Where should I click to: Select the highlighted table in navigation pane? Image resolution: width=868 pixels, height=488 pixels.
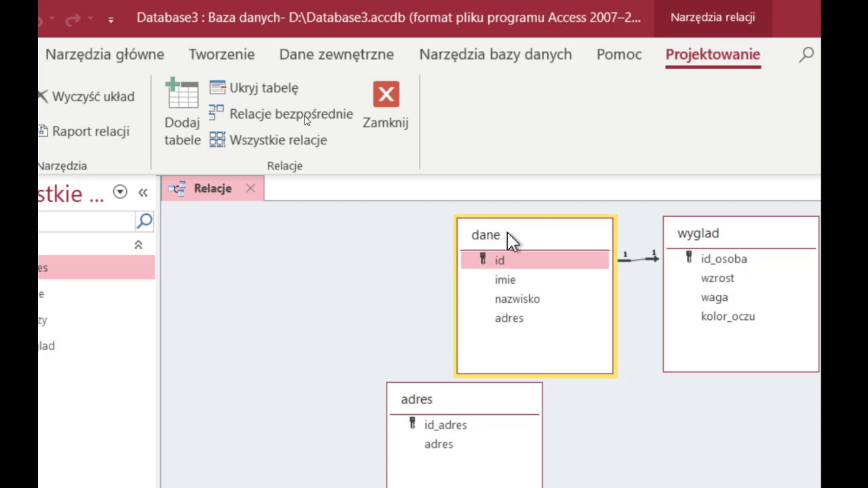pyautogui.click(x=96, y=268)
